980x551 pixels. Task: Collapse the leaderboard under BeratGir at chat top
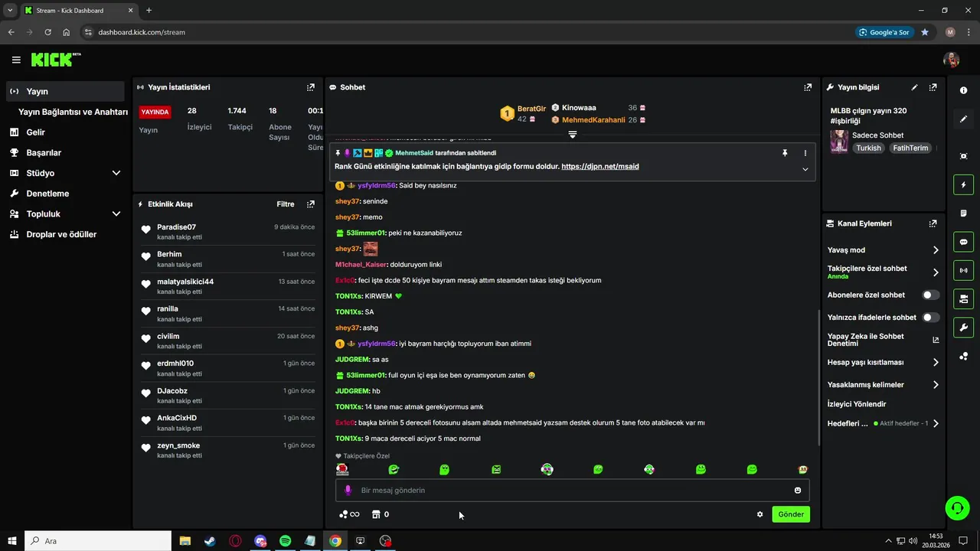click(x=572, y=135)
